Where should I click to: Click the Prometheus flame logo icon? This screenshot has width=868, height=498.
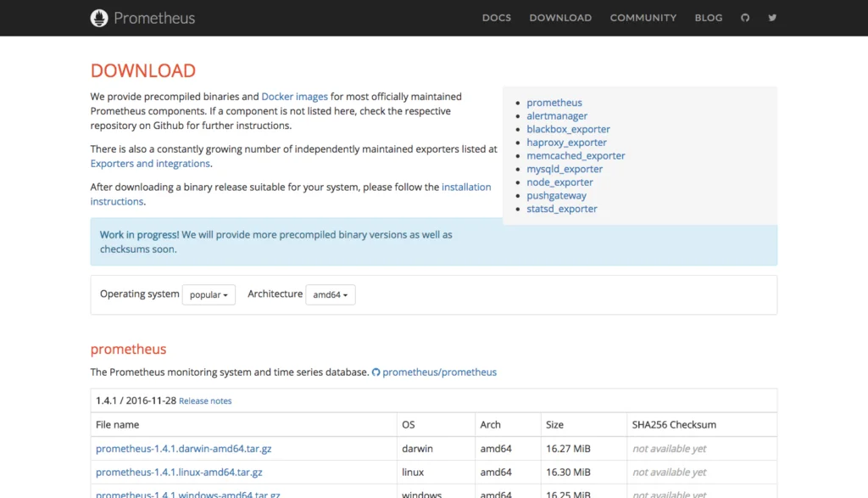coord(99,18)
